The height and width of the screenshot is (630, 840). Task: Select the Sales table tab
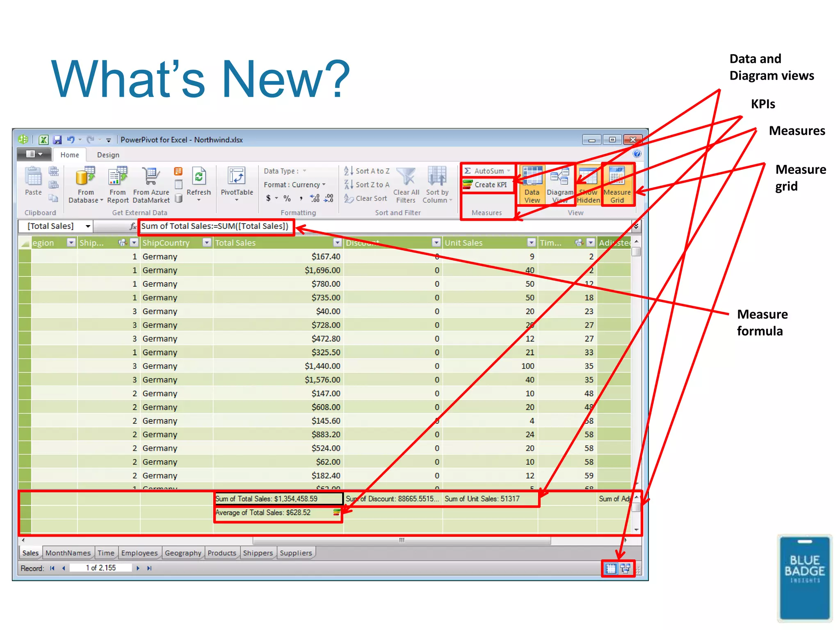point(30,553)
